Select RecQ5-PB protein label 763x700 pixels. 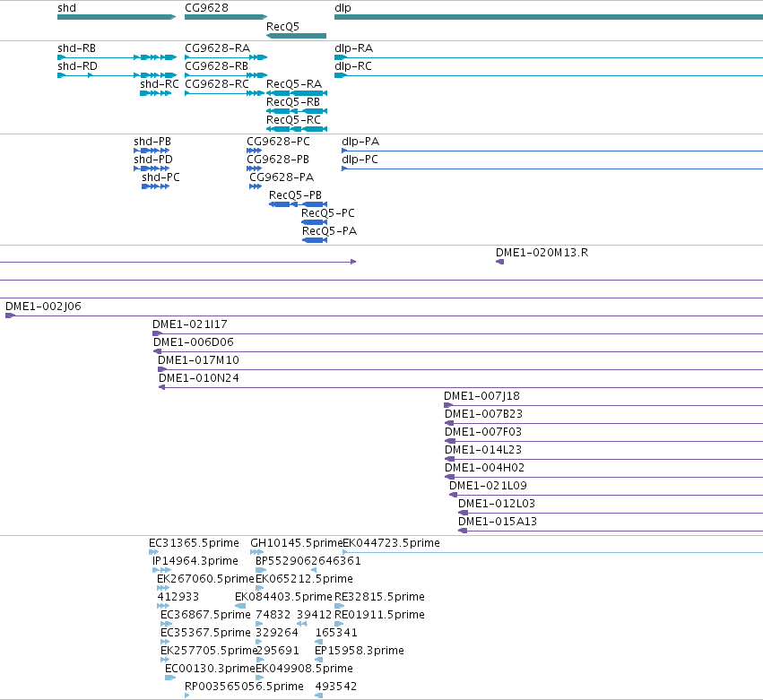(295, 195)
